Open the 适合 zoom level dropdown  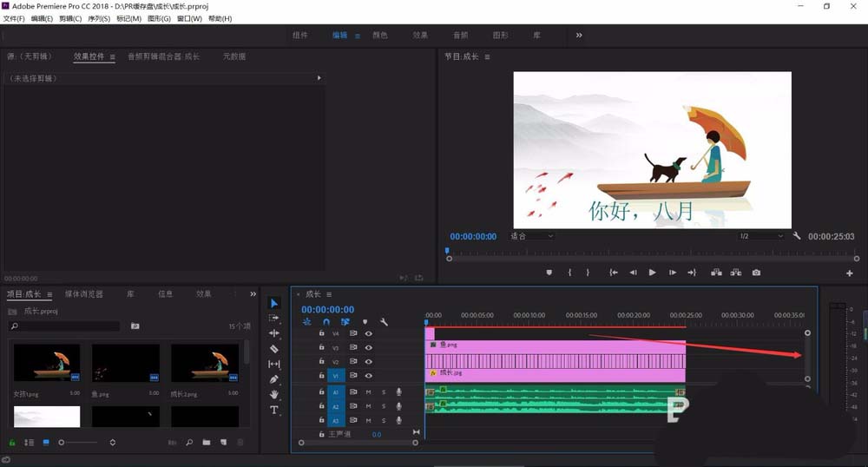[531, 236]
